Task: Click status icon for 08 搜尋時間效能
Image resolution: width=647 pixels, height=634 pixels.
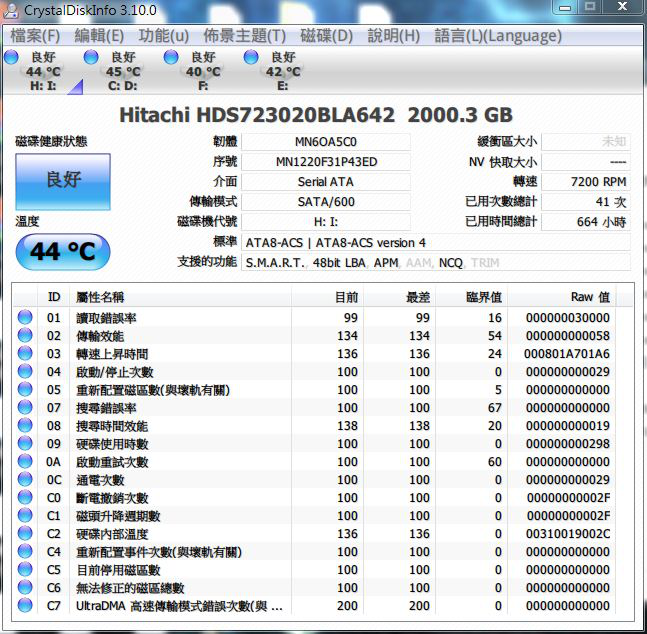Action: pyautogui.click(x=25, y=425)
